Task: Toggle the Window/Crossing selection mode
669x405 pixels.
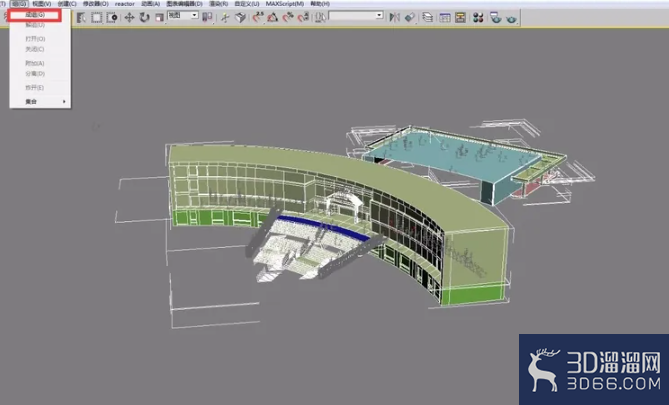Action: [112, 17]
